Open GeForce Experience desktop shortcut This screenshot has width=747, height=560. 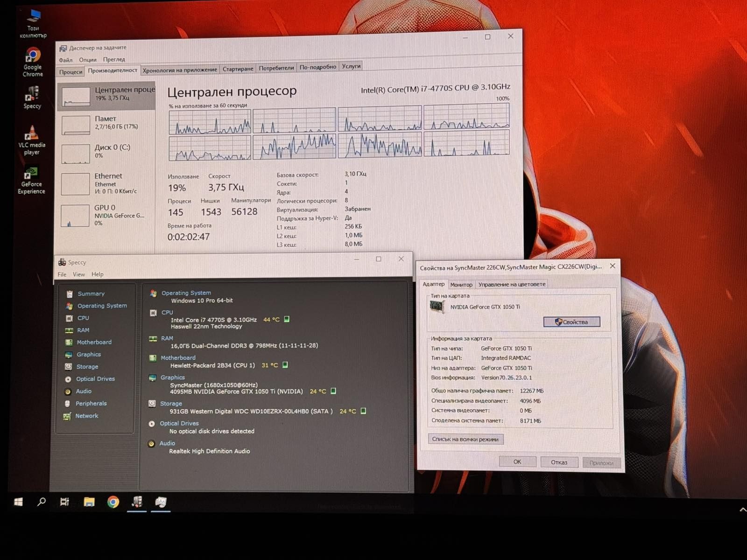[x=31, y=180]
